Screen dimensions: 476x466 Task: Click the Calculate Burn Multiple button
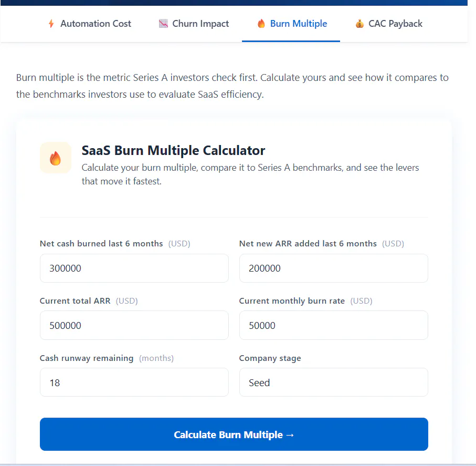point(234,434)
